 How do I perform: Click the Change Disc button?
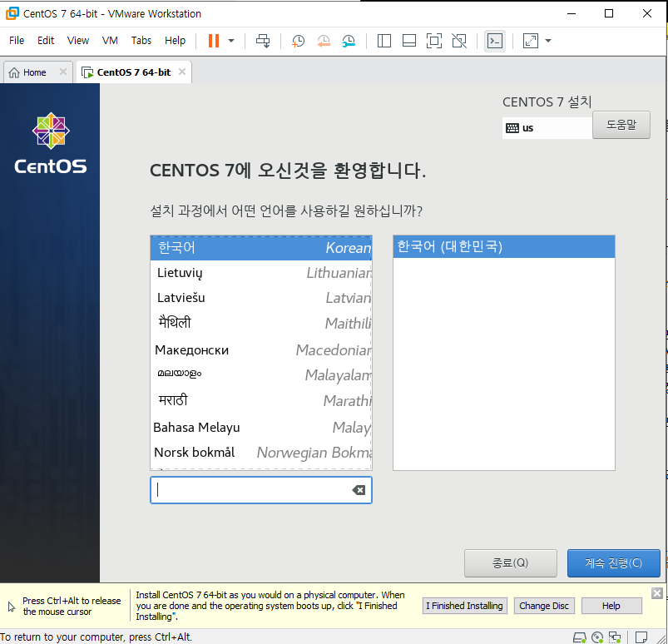(x=544, y=606)
